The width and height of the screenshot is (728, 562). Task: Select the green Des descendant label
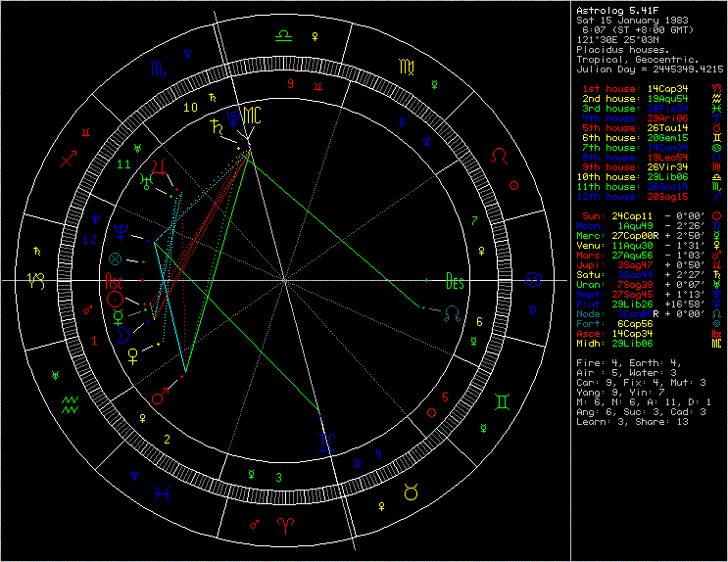click(x=455, y=283)
